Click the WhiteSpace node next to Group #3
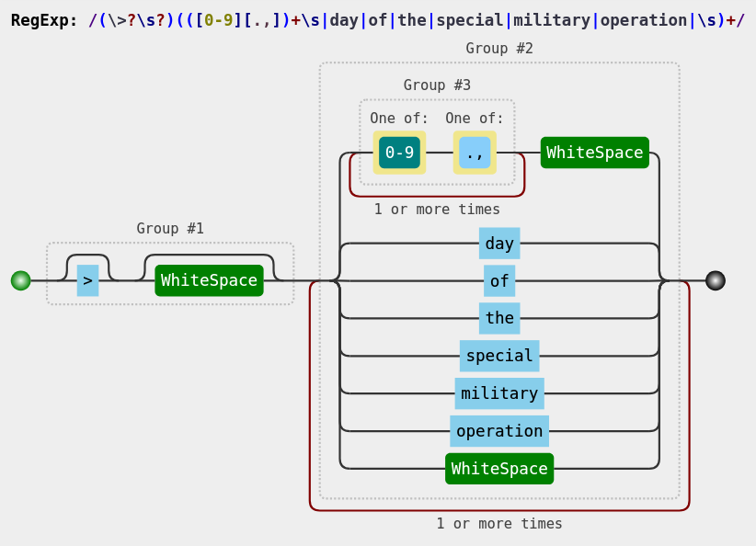756x546 pixels. coord(594,153)
